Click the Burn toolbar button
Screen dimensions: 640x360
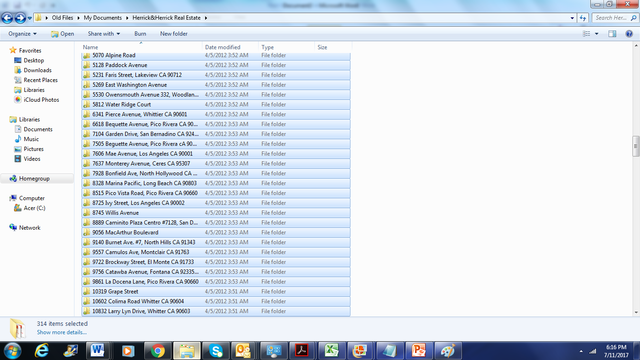tap(140, 34)
